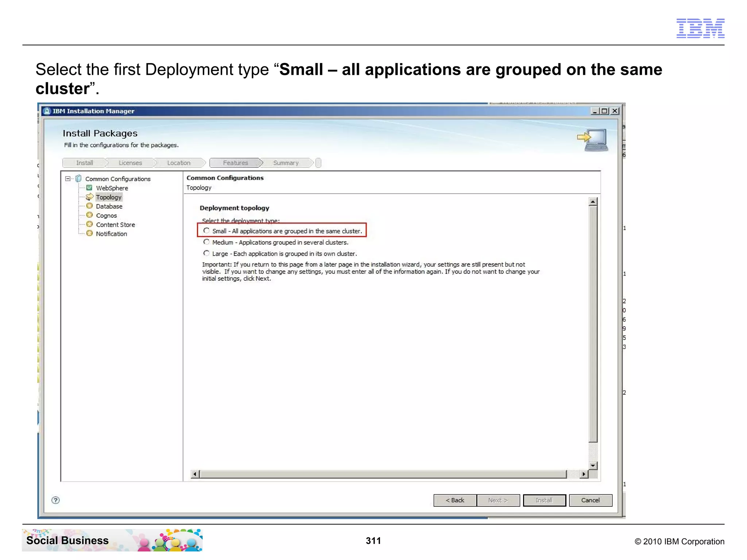
Task: Click the vertical scrollbar up arrow
Action: click(x=593, y=202)
